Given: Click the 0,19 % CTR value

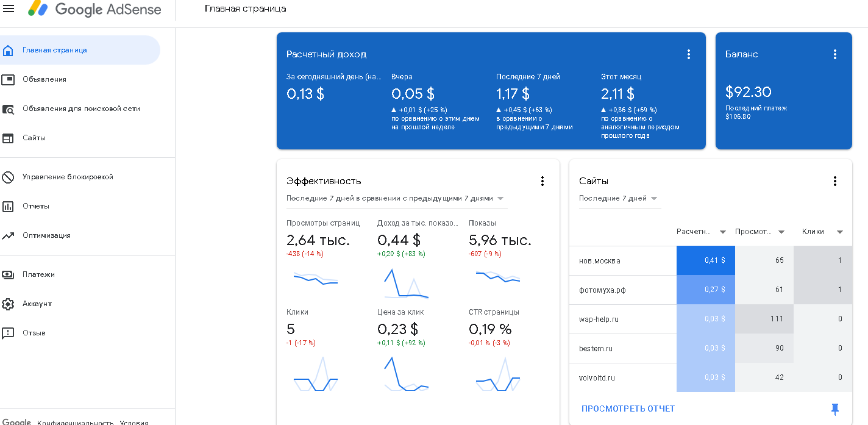Looking at the screenshot, I should 490,329.
